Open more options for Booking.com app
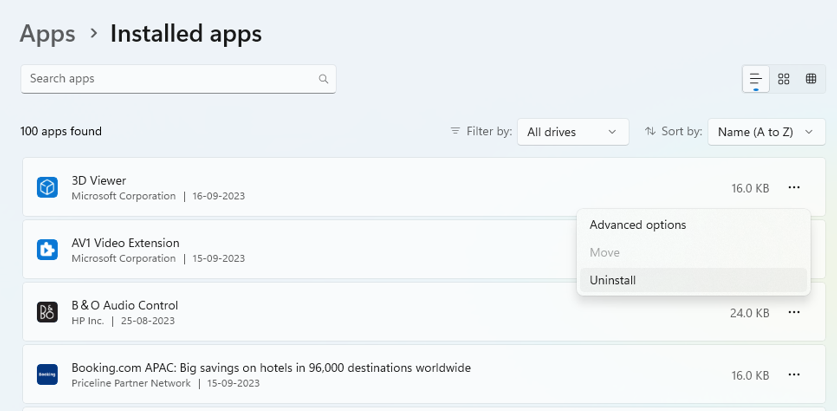The height and width of the screenshot is (411, 837). point(793,374)
